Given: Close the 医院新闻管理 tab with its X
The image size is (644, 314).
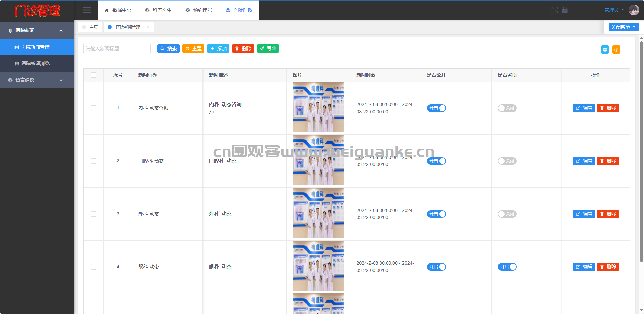Looking at the screenshot, I should click(x=148, y=27).
